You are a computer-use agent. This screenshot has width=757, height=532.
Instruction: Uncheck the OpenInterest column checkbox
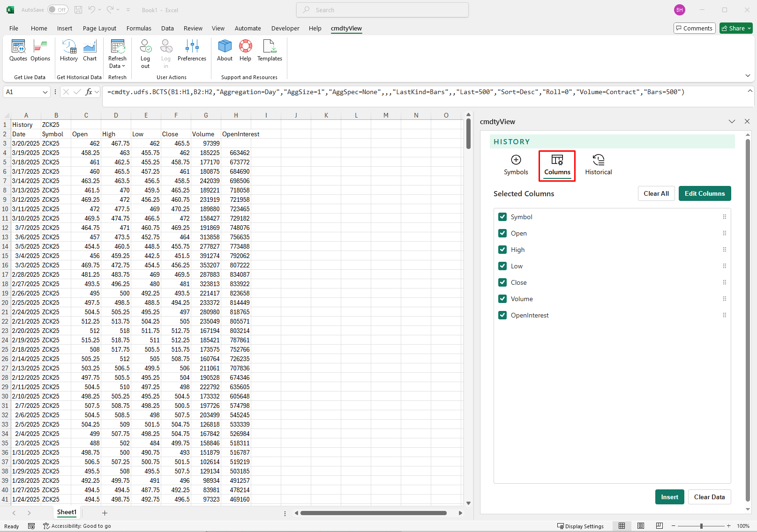[x=502, y=315]
